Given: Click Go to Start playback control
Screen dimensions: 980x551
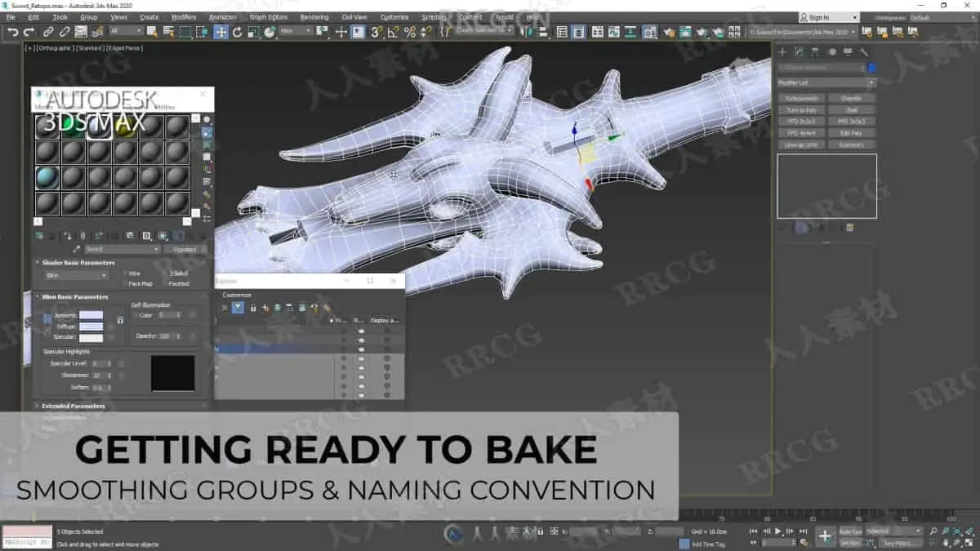Looking at the screenshot, I should [753, 531].
